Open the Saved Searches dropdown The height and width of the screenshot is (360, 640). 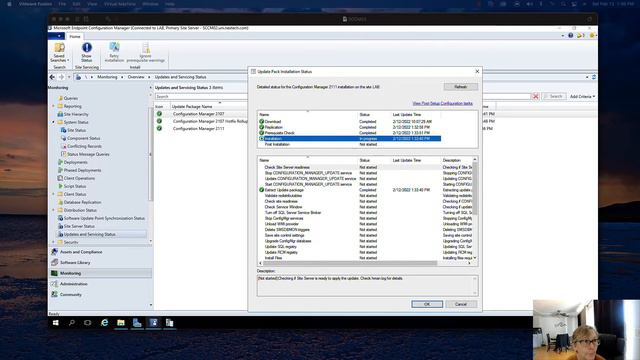(60, 52)
